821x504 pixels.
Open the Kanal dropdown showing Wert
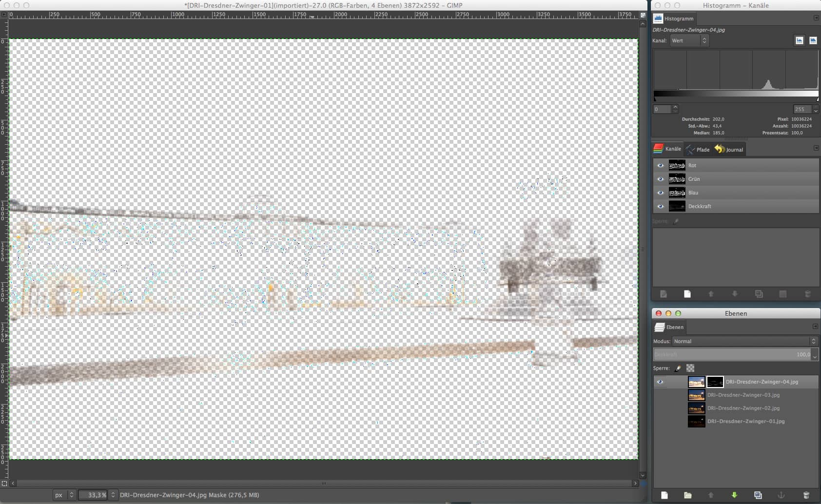(x=689, y=40)
